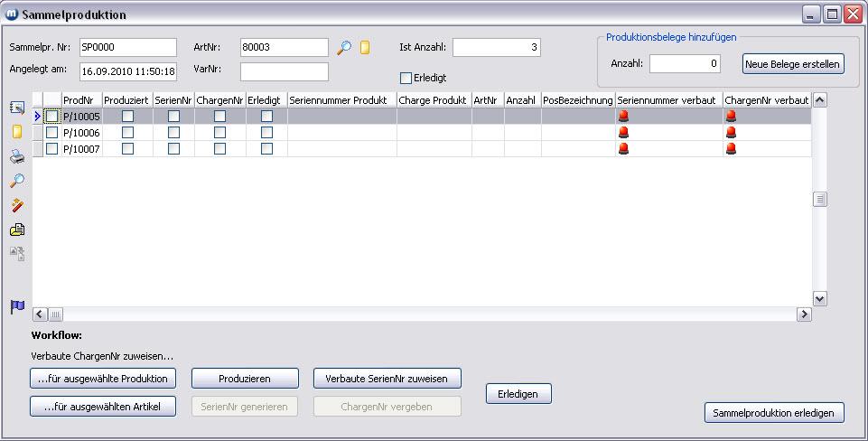Click the magic wand icon in left sidebar
Screen dimensions: 868x441
coord(17,205)
